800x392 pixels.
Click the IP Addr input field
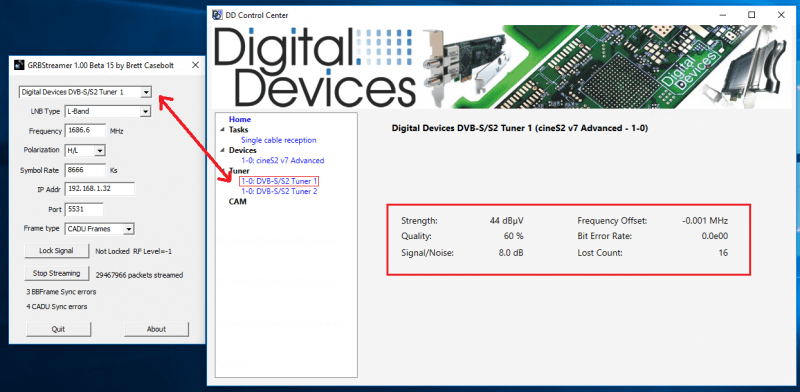(x=99, y=189)
